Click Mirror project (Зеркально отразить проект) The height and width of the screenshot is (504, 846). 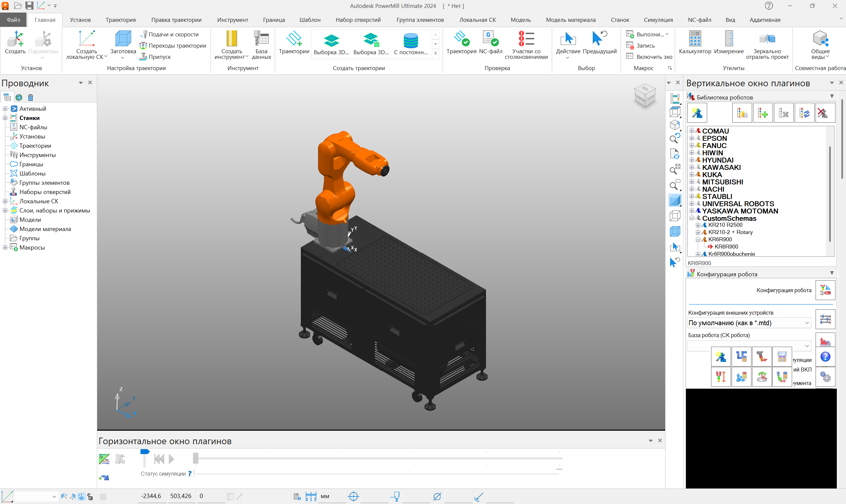click(767, 44)
